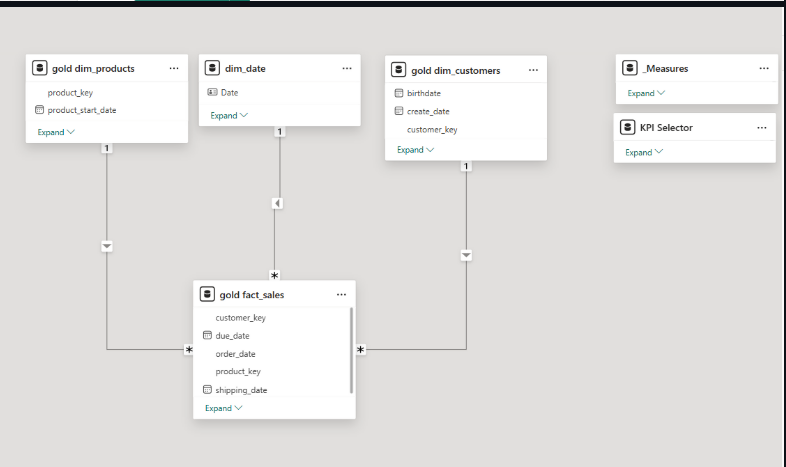Click the gold dim_customers table title
The width and height of the screenshot is (786, 467).
pyautogui.click(x=456, y=71)
